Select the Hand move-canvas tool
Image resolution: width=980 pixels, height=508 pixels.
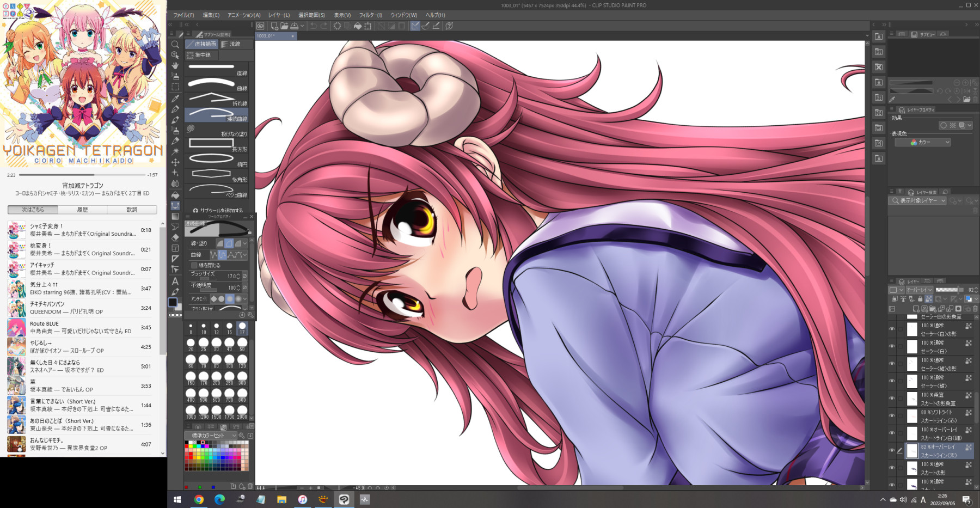175,66
